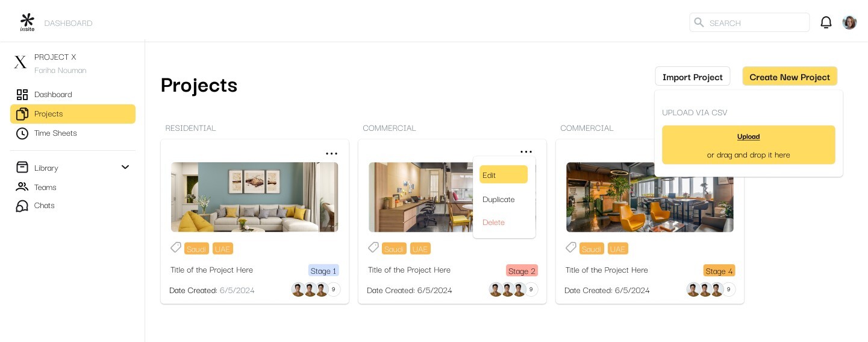This screenshot has height=342, width=868.
Task: Choose Edit from the context menu
Action: 504,175
